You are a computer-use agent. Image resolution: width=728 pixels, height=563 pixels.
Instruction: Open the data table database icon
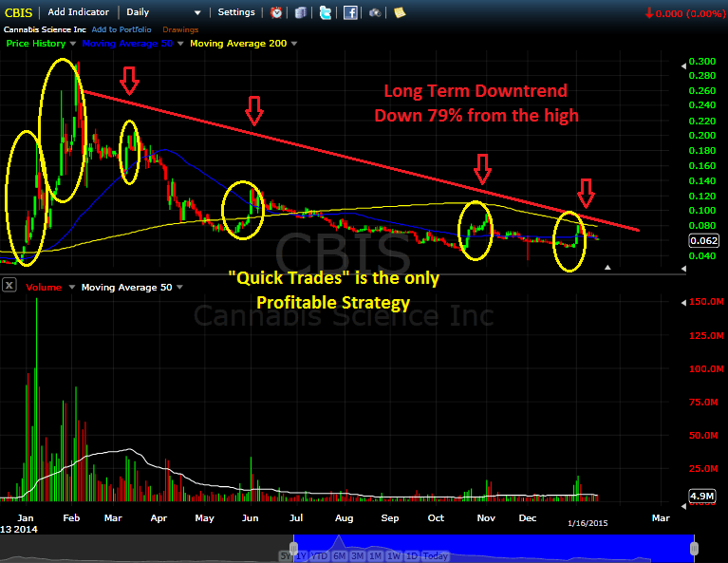point(300,12)
